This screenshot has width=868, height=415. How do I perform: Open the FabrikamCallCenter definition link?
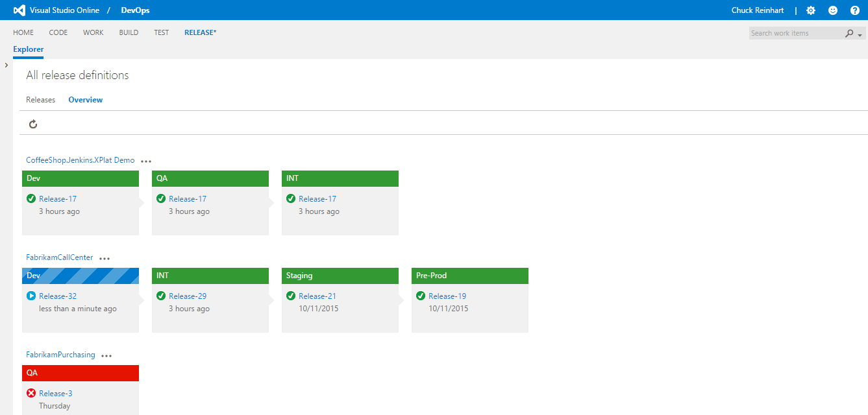click(60, 257)
